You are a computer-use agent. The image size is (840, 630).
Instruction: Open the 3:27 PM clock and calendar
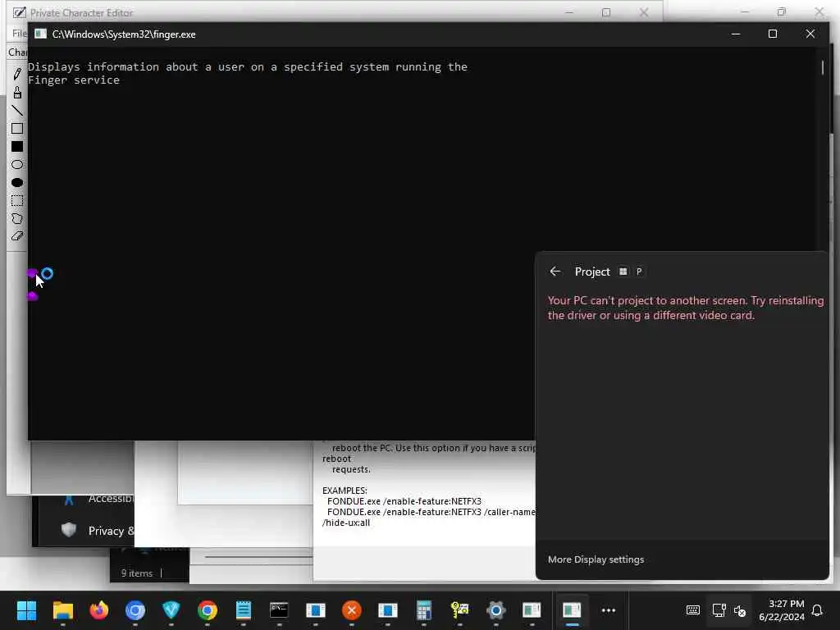782,610
